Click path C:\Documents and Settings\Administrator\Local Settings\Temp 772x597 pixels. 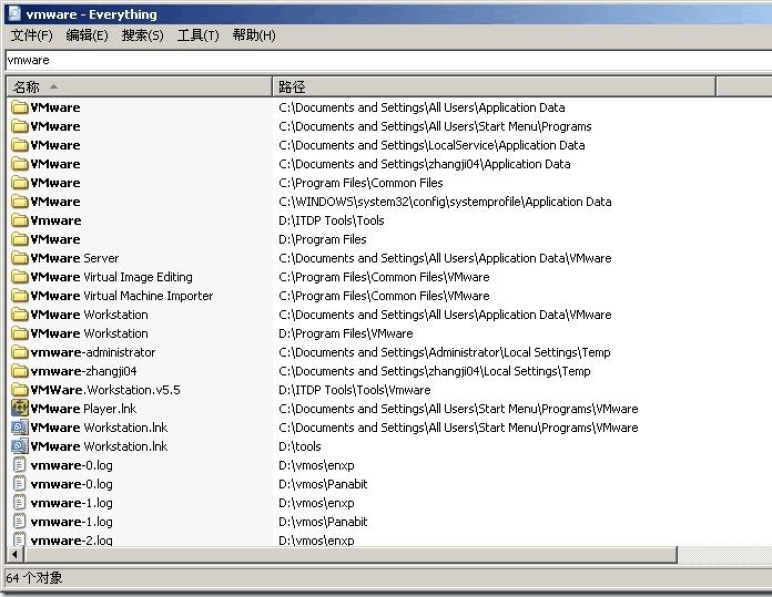coord(444,352)
